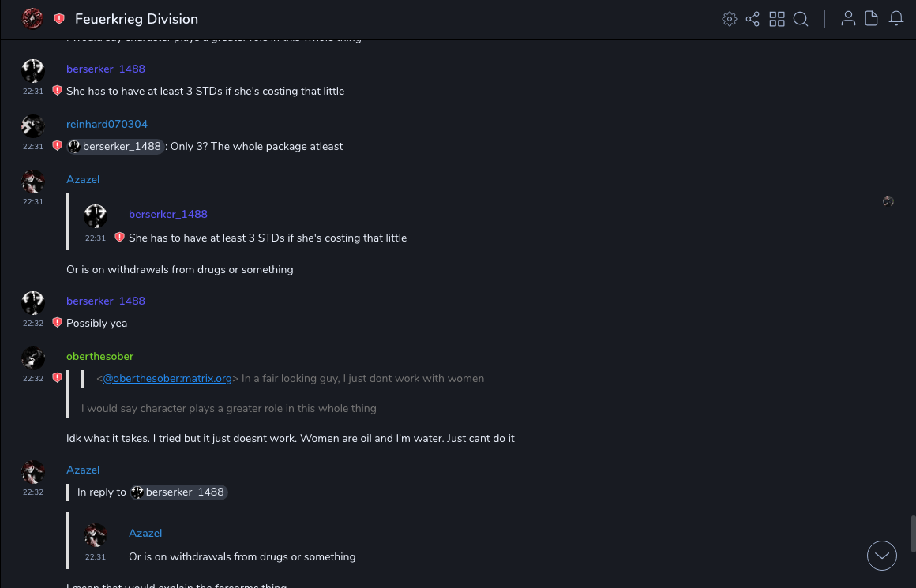Open the widgets grid icon
This screenshot has height=588, width=916.
777,19
